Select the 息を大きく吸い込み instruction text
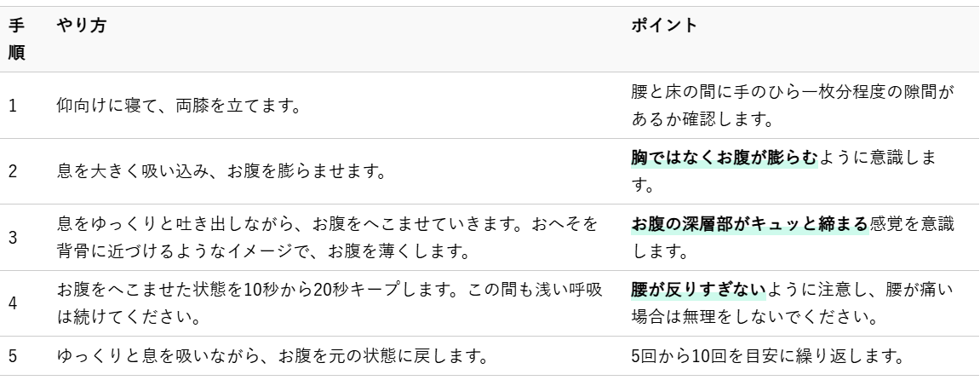This screenshot has width=980, height=386. (x=220, y=170)
